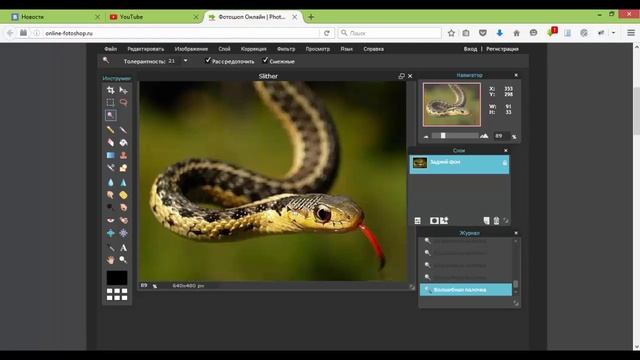Open the Файл menu
Image resolution: width=640 pixels, height=360 pixels.
coord(110,49)
